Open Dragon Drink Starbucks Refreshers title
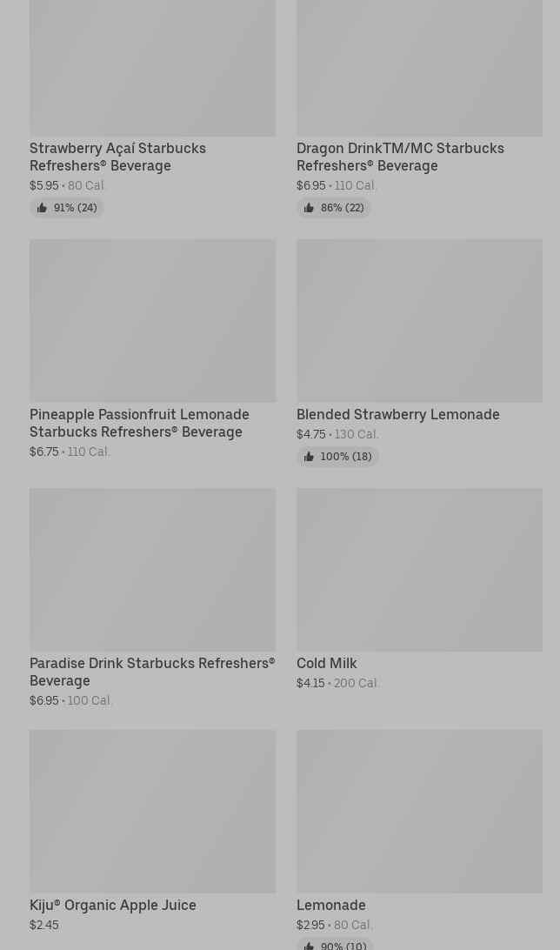The image size is (560, 950). tap(400, 157)
